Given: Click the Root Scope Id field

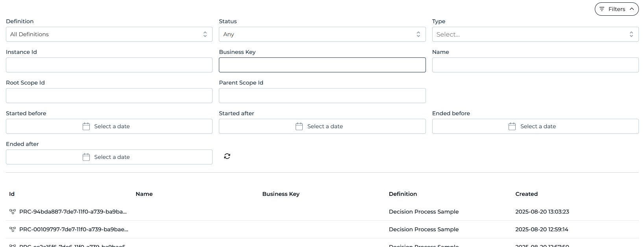Looking at the screenshot, I should coord(109,96).
